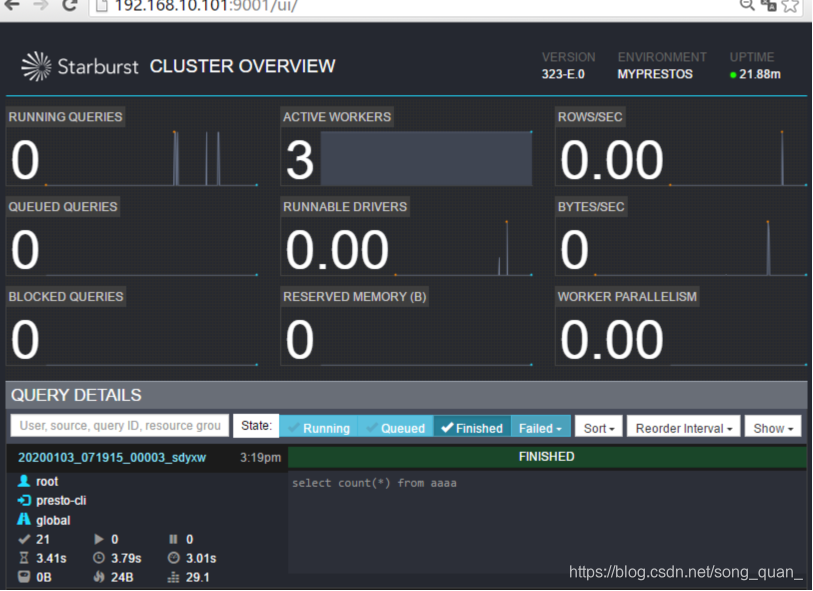Click the 'BLOCKED QUERIES' label
The height and width of the screenshot is (591, 813).
66,296
